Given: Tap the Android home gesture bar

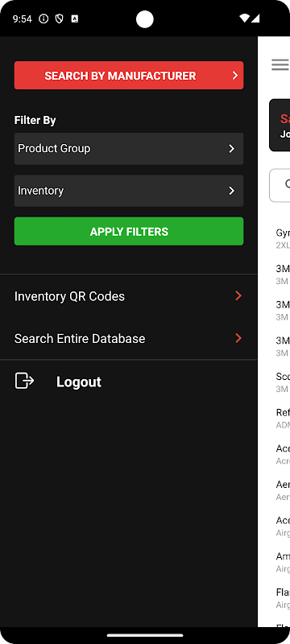Looking at the screenshot, I should pyautogui.click(x=145, y=635).
